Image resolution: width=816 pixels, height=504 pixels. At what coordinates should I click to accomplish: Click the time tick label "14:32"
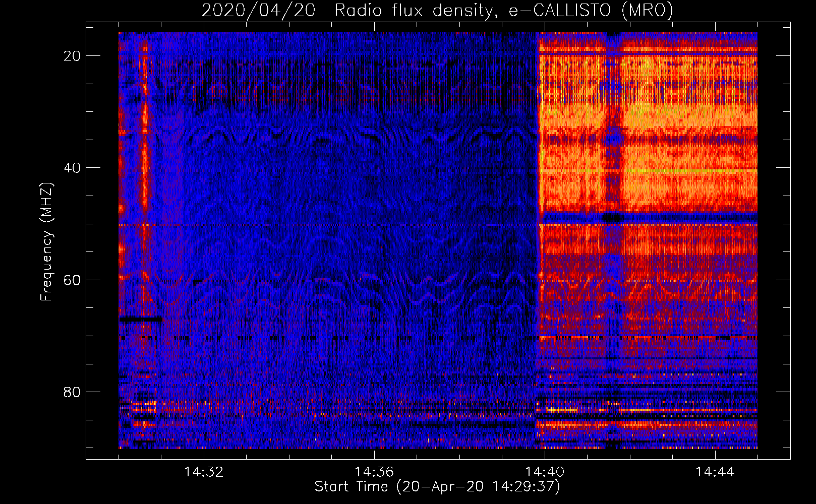pos(204,472)
